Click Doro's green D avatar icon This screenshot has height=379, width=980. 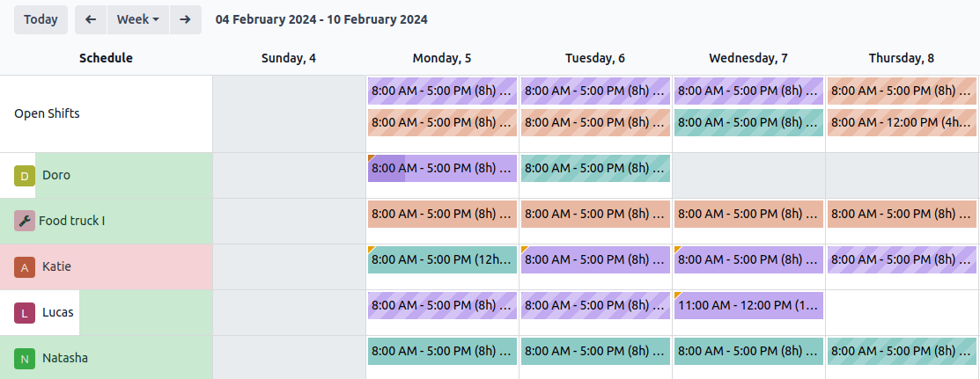25,176
